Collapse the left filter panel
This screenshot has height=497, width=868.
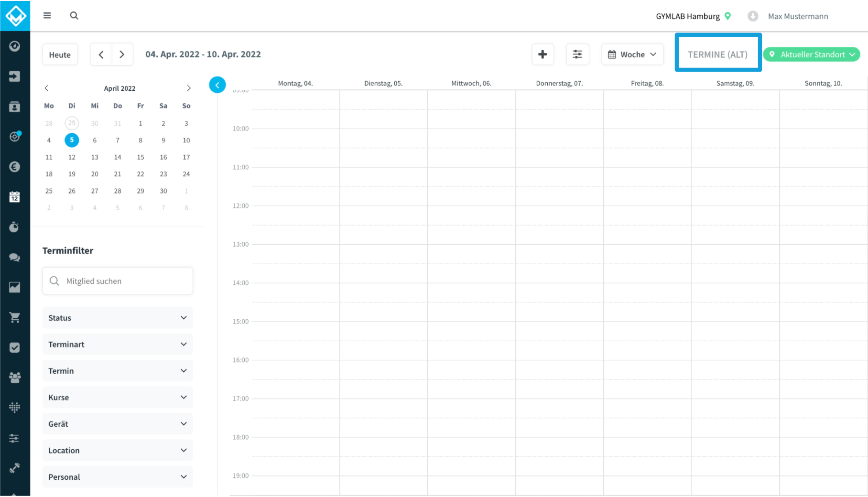coord(217,85)
